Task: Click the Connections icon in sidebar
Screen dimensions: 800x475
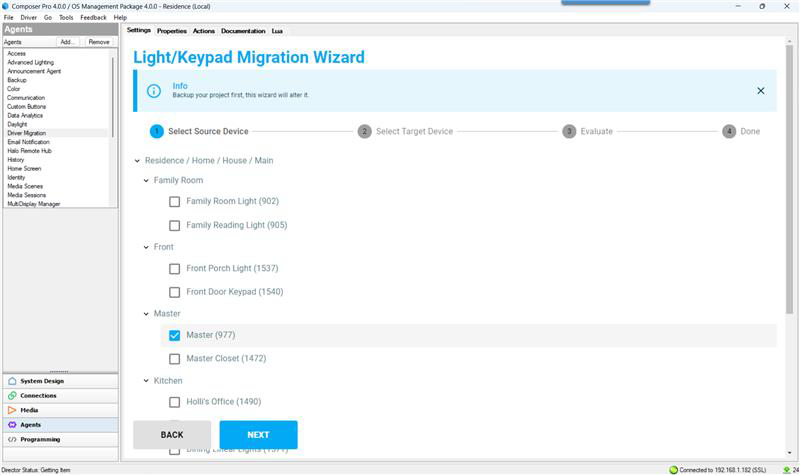Action: [12, 395]
